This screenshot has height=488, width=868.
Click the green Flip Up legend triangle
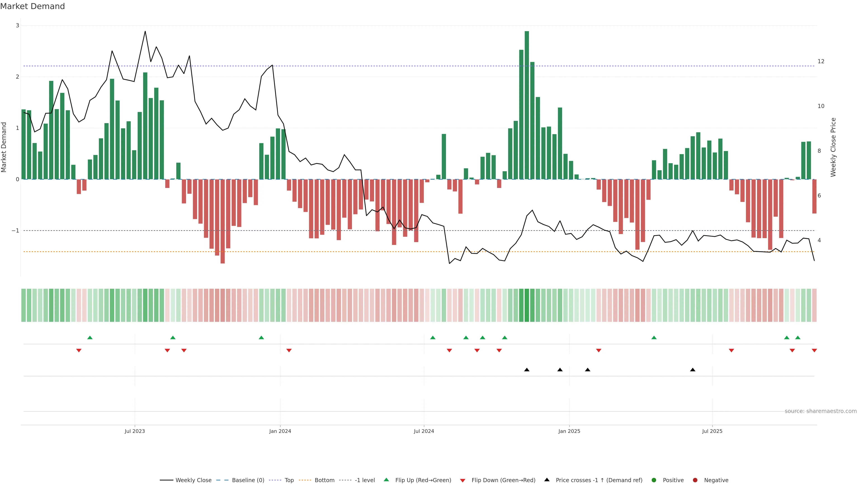point(386,480)
